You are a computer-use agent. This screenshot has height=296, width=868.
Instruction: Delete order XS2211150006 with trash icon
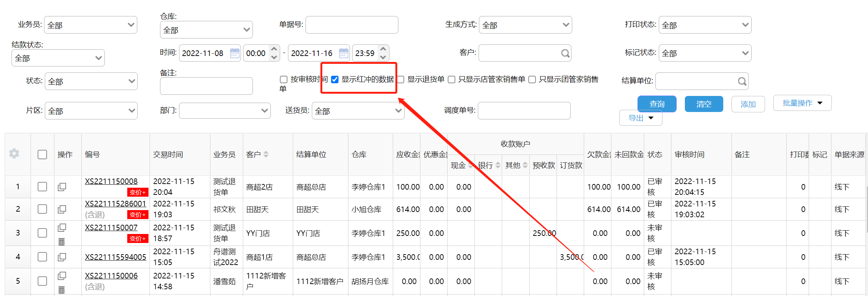point(62,290)
